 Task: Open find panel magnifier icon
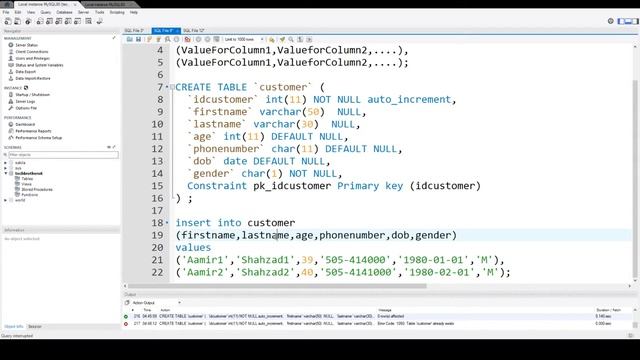(x=291, y=40)
